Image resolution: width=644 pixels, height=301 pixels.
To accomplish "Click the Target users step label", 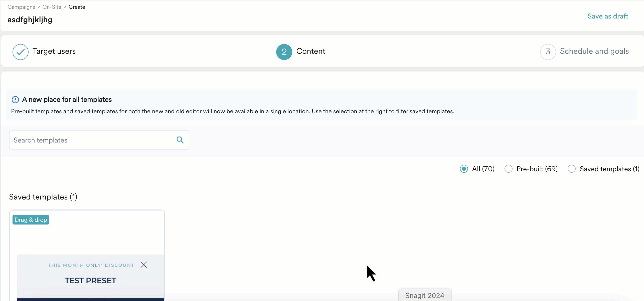I will pos(54,51).
